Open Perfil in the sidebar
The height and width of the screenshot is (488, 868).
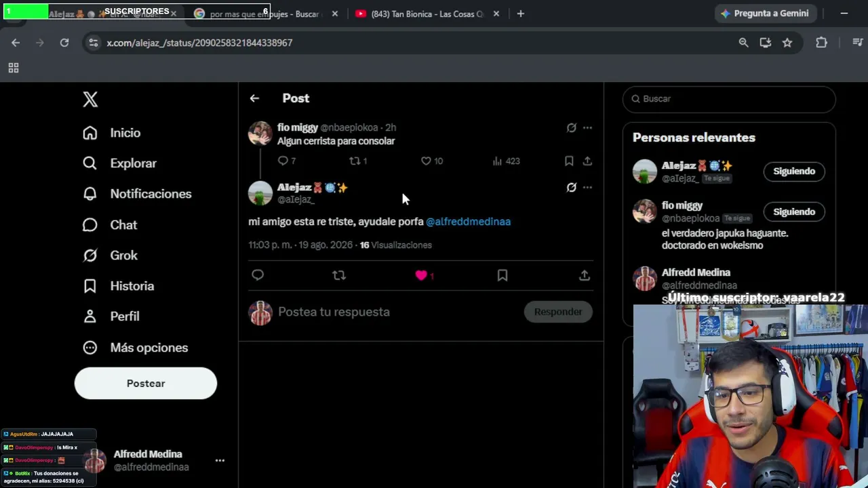pos(111,317)
